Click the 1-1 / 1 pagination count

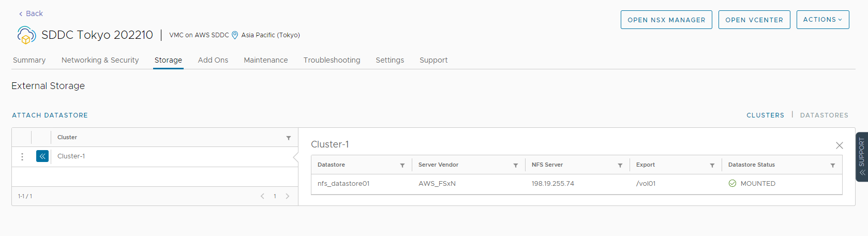coord(25,196)
